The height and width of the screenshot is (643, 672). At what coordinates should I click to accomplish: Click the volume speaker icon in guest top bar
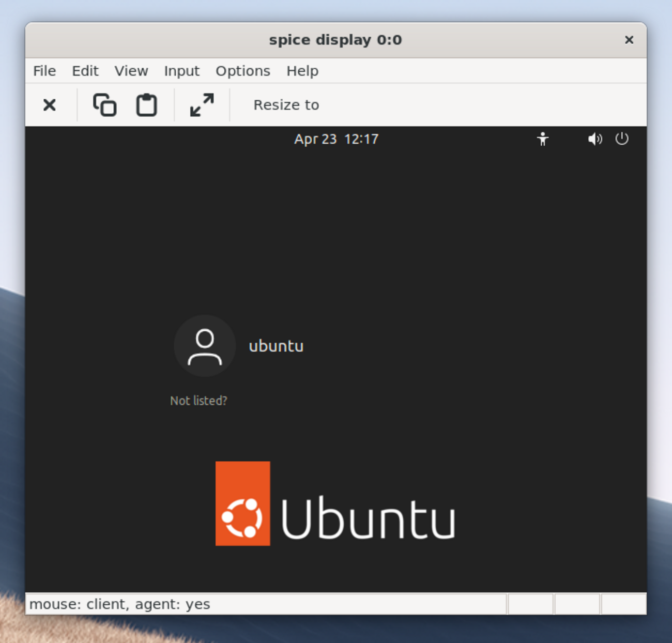pos(595,139)
